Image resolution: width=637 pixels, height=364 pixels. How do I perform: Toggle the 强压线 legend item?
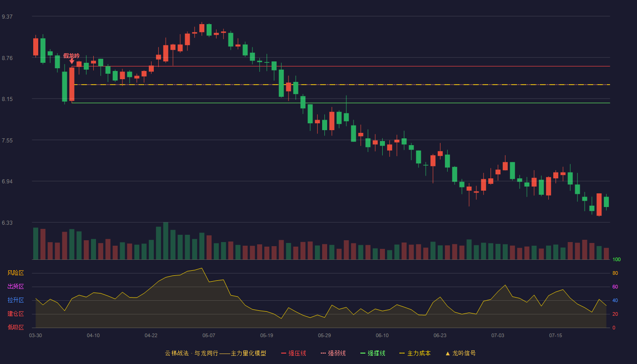tap(293, 353)
